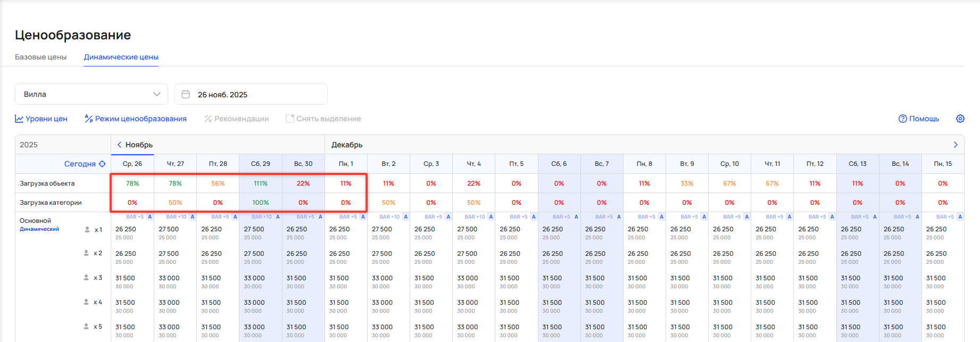Open the settings gear icon next to Помощь
The image size is (980, 342).
(960, 119)
